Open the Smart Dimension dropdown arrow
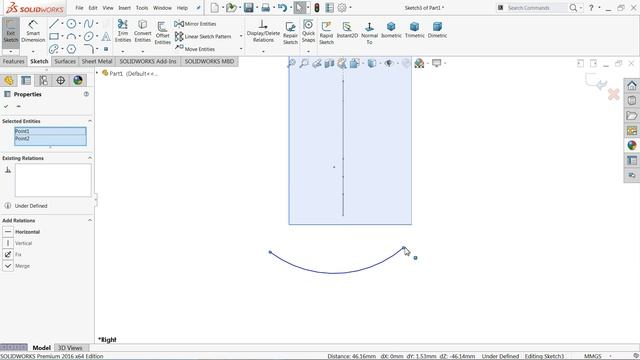 pos(33,51)
